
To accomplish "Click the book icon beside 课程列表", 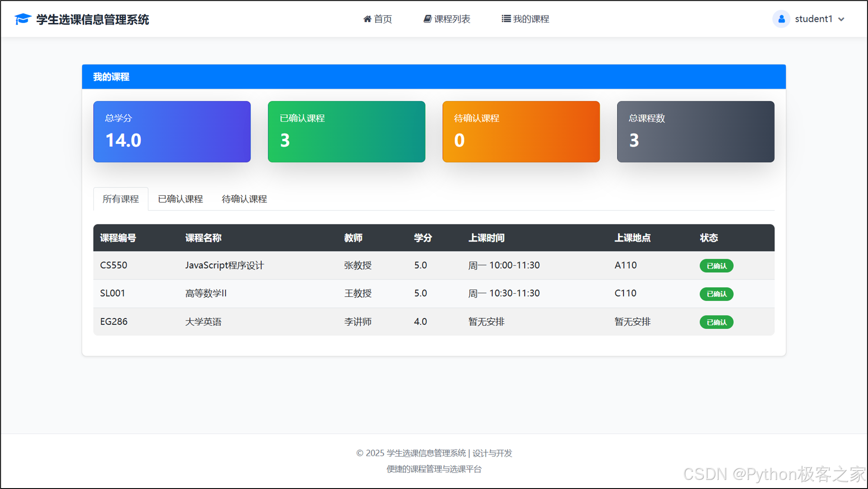I will (x=427, y=19).
